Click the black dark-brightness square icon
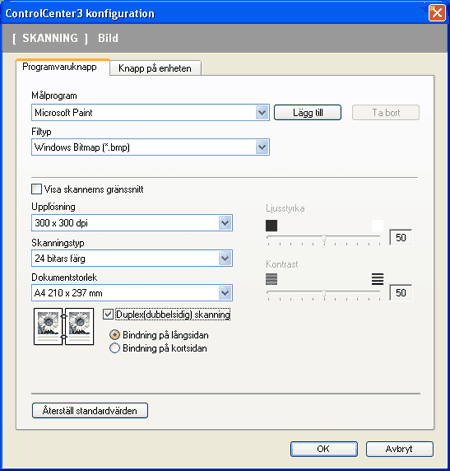The height and width of the screenshot is (471, 450). [271, 226]
